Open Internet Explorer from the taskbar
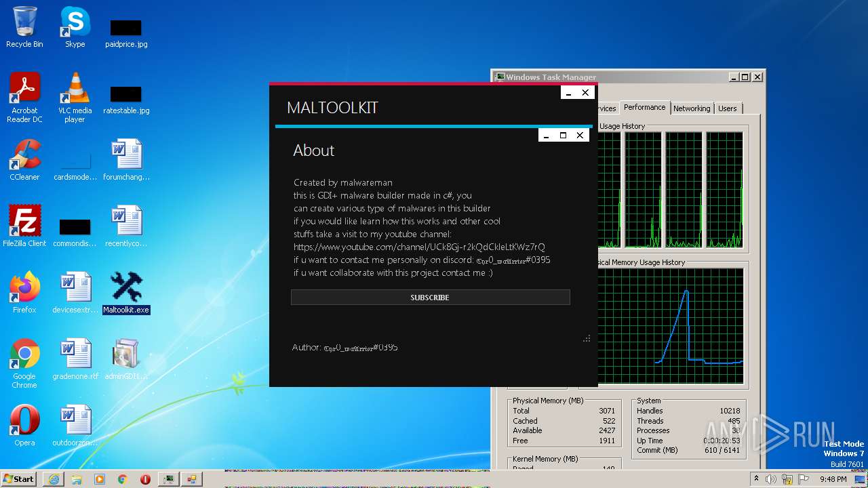The image size is (868, 488). (54, 479)
